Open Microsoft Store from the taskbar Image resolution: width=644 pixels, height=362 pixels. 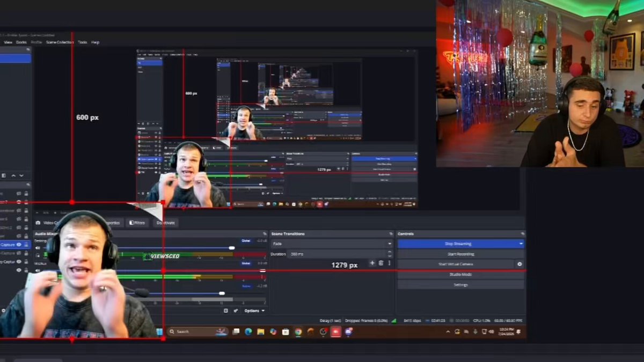point(286,332)
